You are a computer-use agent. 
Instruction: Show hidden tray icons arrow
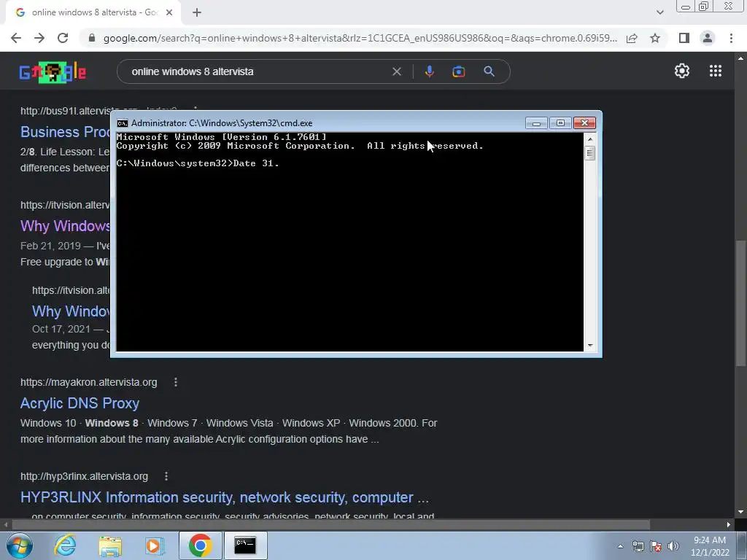pos(620,546)
